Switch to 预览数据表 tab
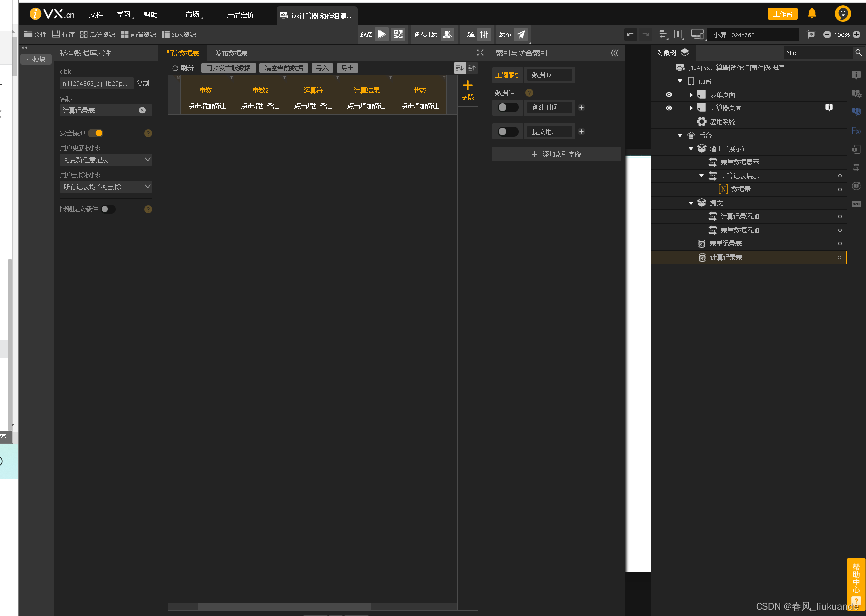 pyautogui.click(x=182, y=53)
